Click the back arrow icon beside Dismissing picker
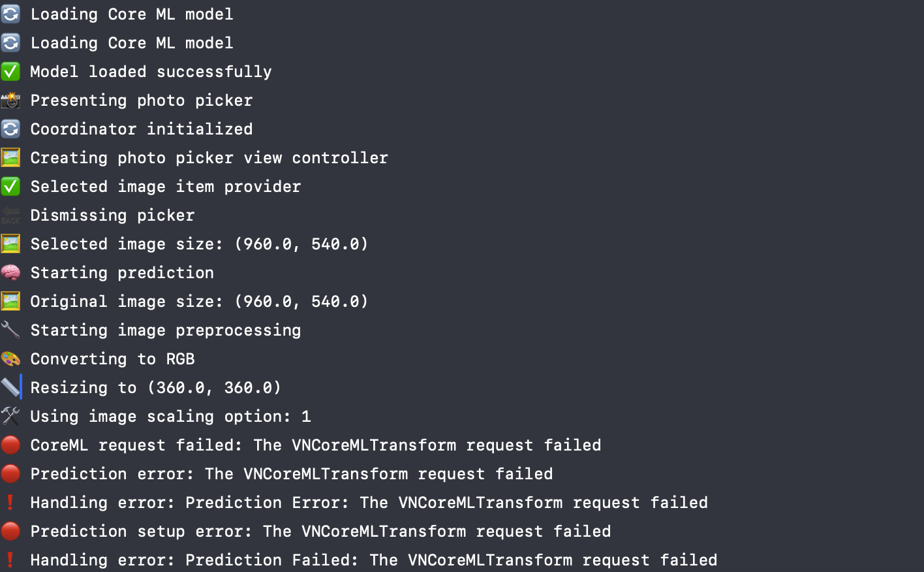Screen dimensions: 924x572 tap(10, 215)
